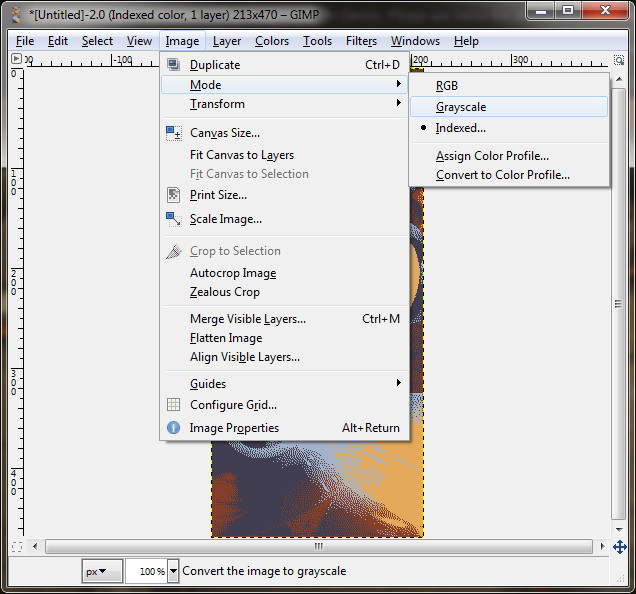Select Flatten Image menu entry

(x=226, y=338)
